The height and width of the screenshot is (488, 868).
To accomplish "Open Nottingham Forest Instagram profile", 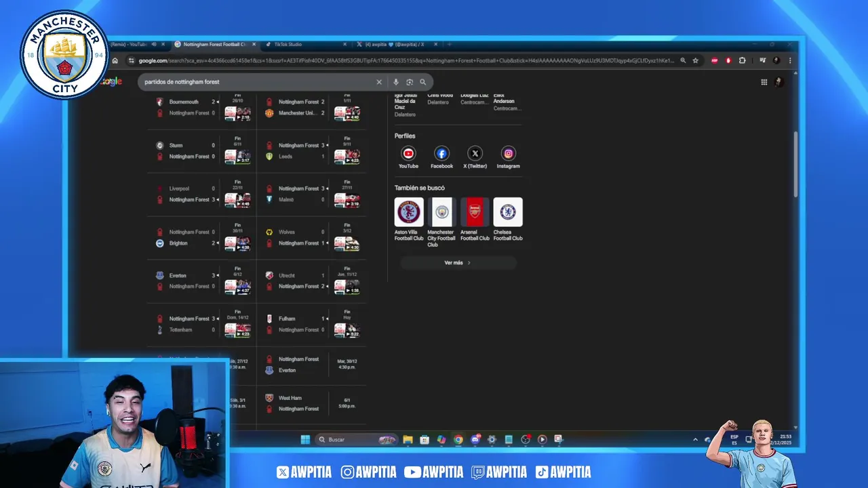I will 508,157.
